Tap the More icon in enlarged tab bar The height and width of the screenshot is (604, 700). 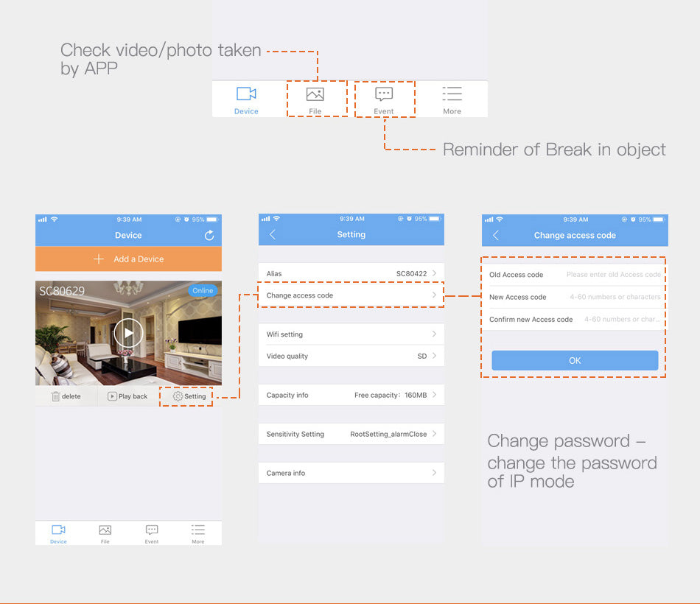(x=452, y=94)
